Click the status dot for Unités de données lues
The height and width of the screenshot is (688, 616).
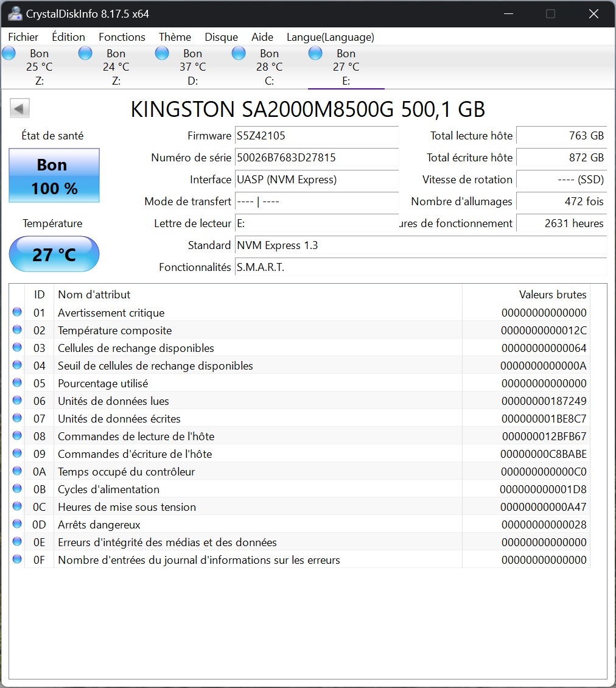[17, 400]
